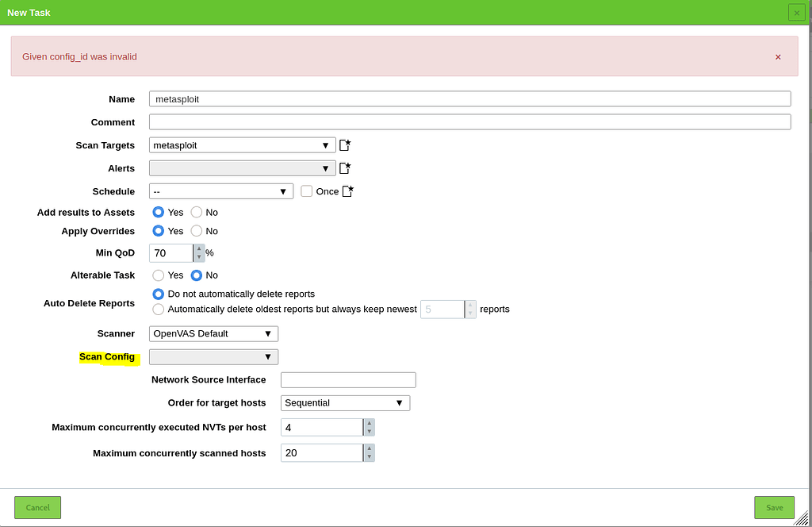Click into the Comment text field

tap(469, 122)
